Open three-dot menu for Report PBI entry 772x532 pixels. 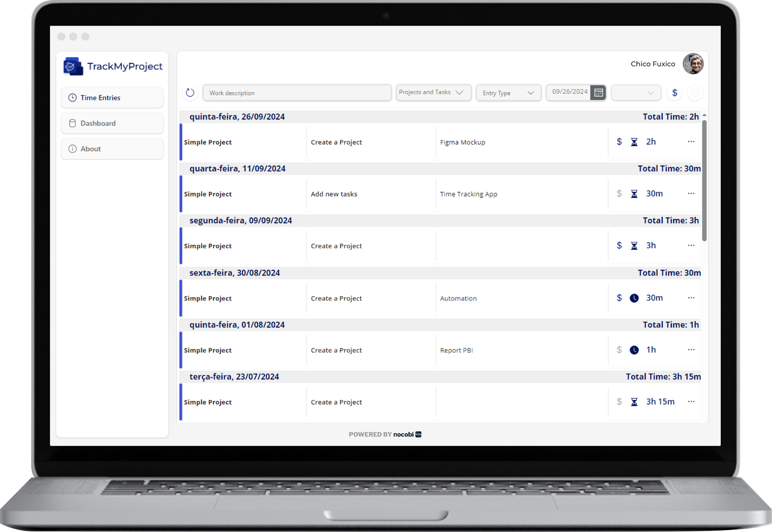[691, 349]
